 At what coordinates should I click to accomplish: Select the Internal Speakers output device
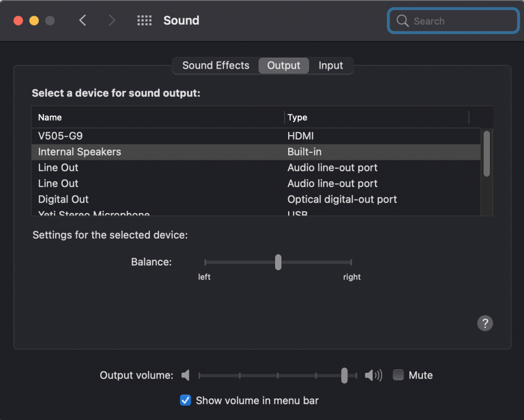click(x=256, y=152)
